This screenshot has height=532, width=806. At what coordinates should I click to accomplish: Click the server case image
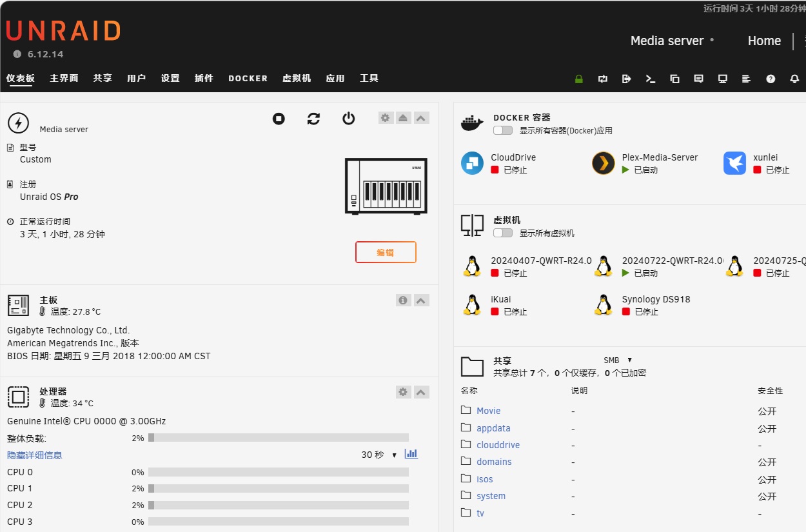(386, 186)
